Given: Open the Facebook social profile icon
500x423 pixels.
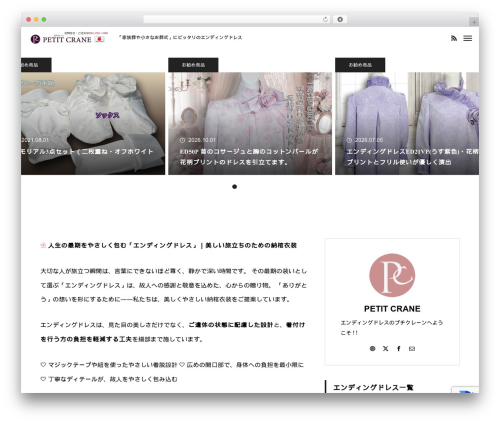Looking at the screenshot, I should (399, 349).
